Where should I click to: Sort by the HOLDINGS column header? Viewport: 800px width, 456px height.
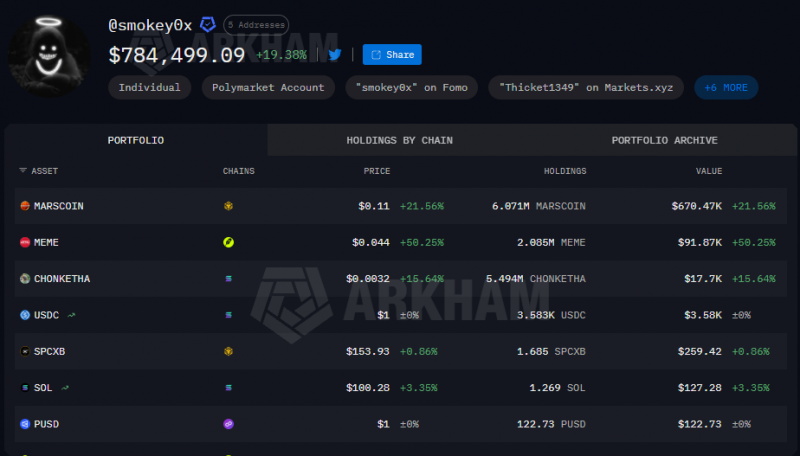(565, 171)
